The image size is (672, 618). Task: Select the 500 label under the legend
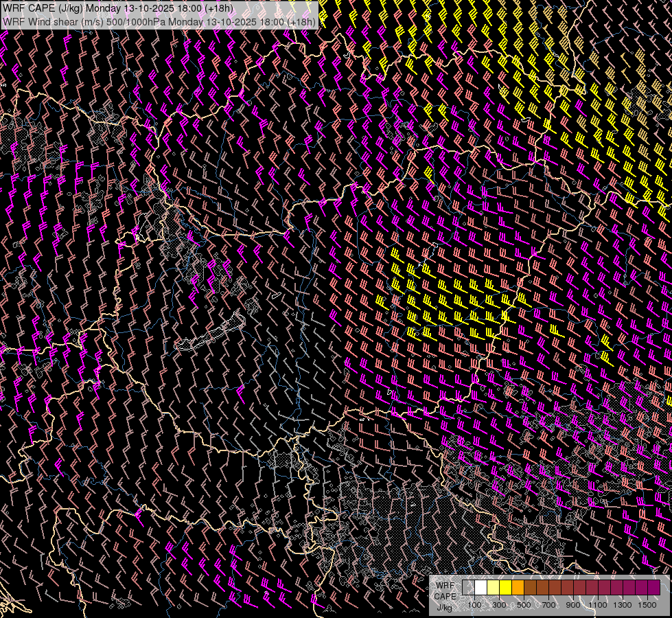(524, 605)
